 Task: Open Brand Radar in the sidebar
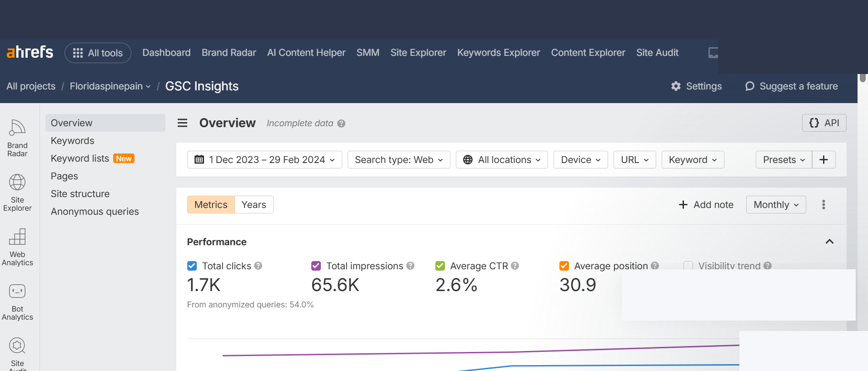point(17,138)
